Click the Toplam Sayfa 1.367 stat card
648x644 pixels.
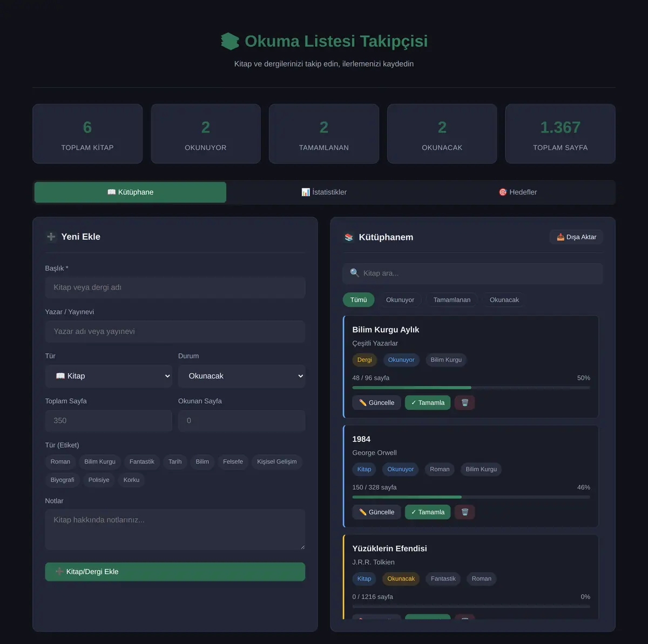pyautogui.click(x=561, y=134)
